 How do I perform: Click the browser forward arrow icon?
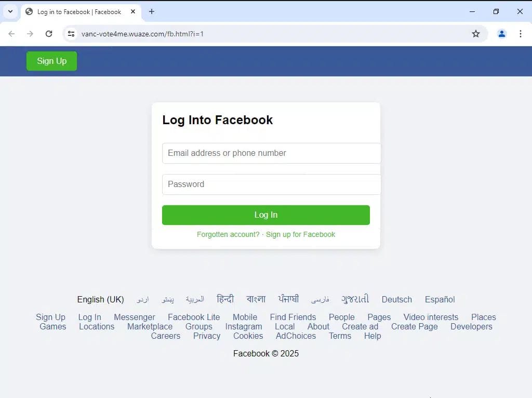(30, 34)
